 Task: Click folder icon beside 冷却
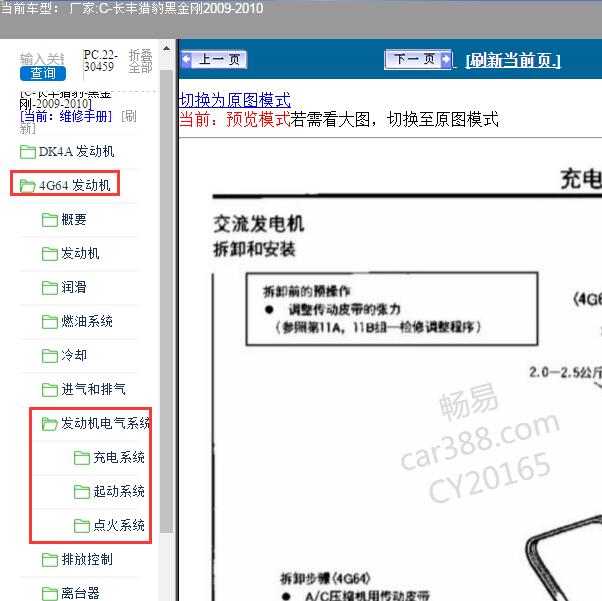tap(50, 356)
